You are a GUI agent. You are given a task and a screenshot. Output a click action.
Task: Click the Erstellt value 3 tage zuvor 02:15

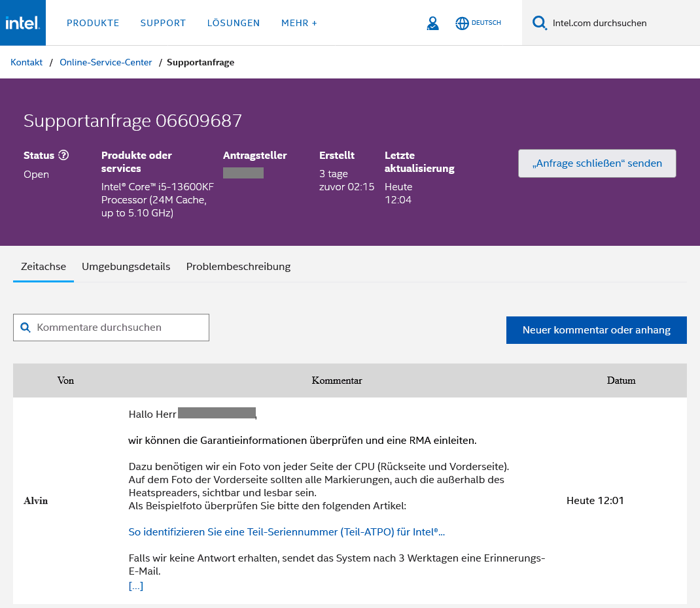click(x=347, y=180)
